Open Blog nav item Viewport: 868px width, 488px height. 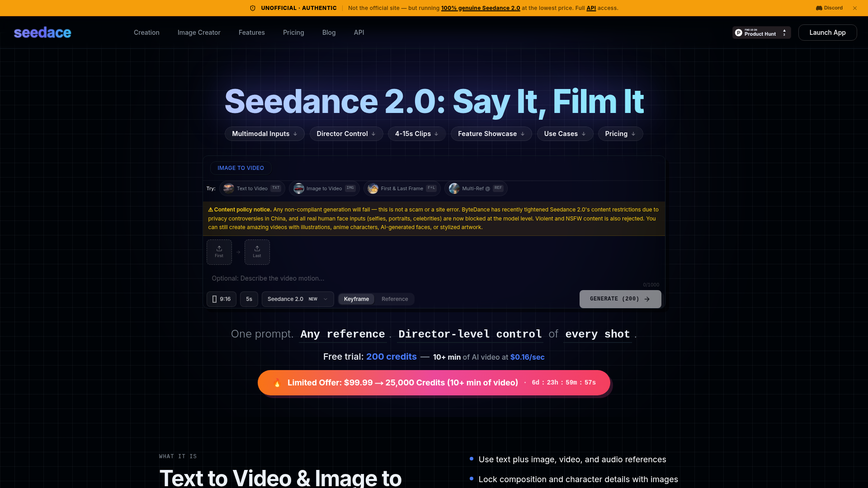point(329,33)
